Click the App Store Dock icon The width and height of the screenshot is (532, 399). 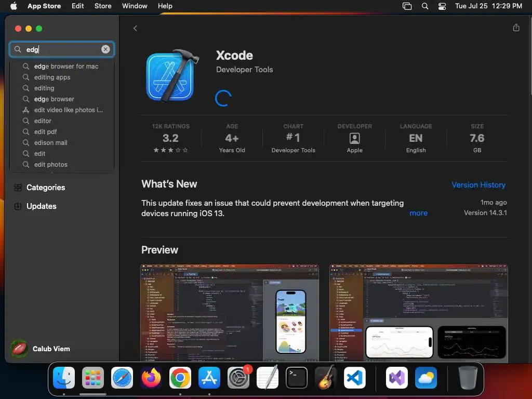[x=209, y=378]
